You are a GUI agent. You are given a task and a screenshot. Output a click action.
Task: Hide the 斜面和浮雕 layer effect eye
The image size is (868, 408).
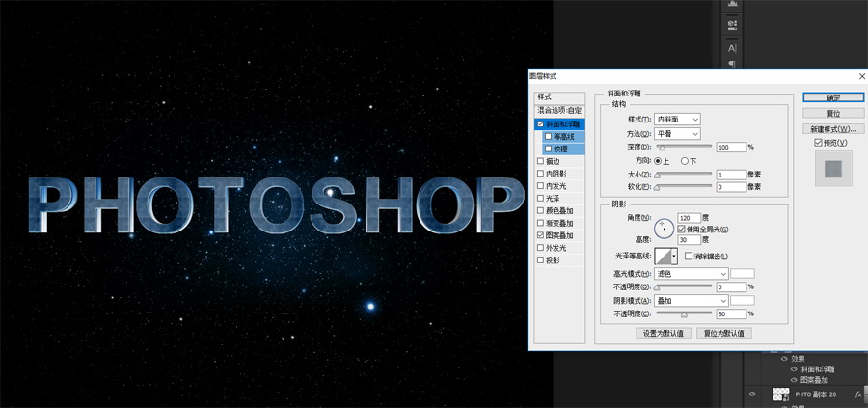tap(794, 369)
